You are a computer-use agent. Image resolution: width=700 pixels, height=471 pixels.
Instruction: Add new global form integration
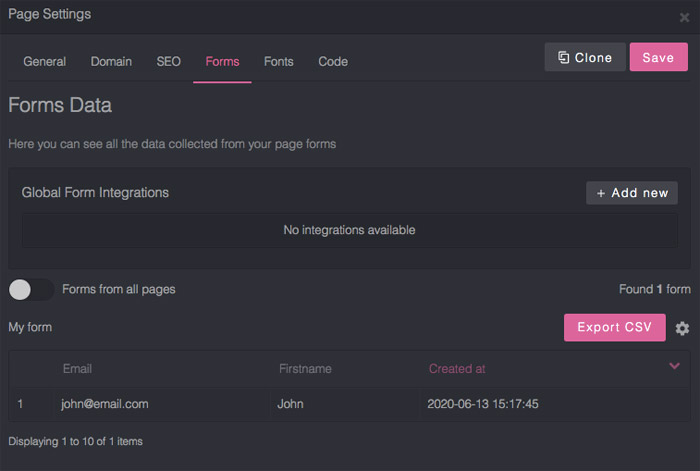click(632, 193)
